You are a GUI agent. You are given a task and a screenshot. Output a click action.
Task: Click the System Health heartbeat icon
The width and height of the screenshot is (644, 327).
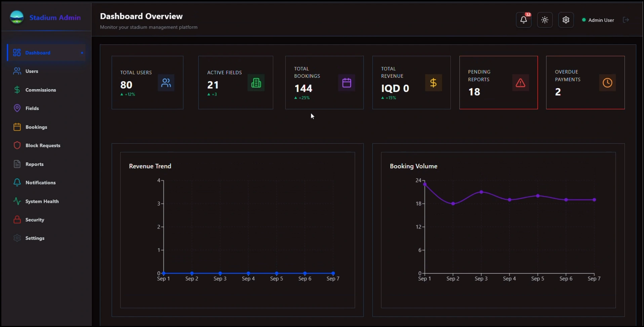coord(17,201)
